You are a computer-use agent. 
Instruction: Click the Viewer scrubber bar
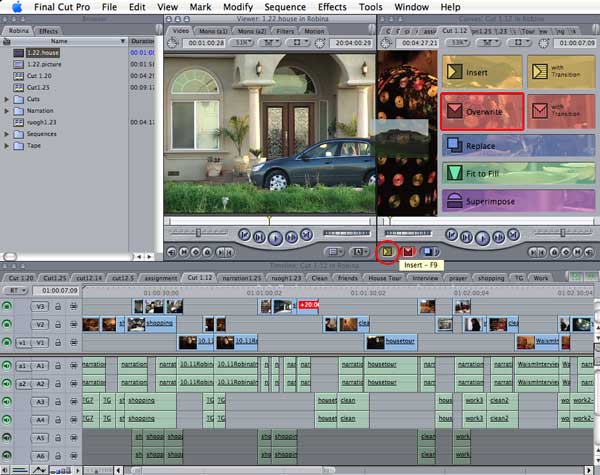pos(269,221)
